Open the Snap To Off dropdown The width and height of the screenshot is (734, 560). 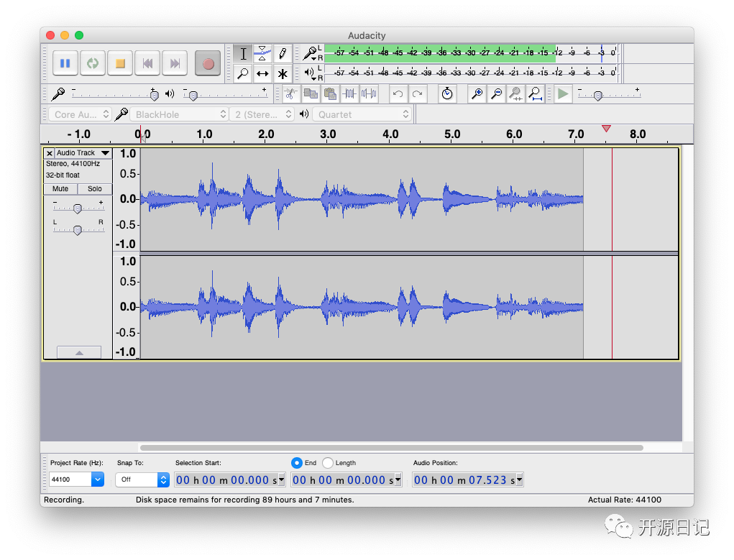(142, 479)
